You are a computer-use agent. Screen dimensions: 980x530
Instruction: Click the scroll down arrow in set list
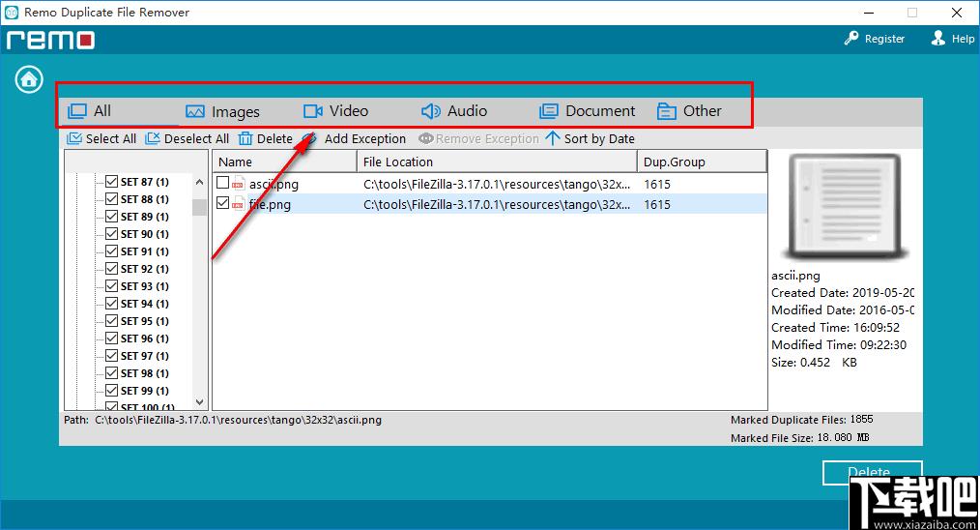[199, 401]
